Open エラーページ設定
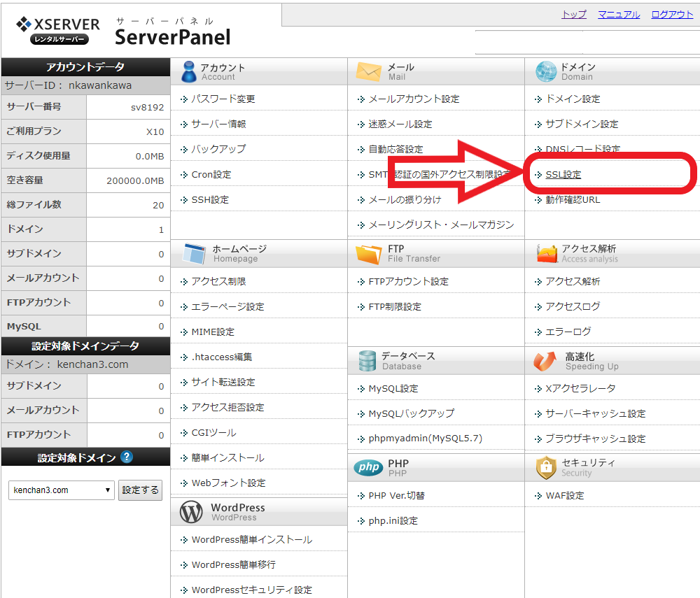Image resolution: width=700 pixels, height=598 pixels. (x=227, y=307)
